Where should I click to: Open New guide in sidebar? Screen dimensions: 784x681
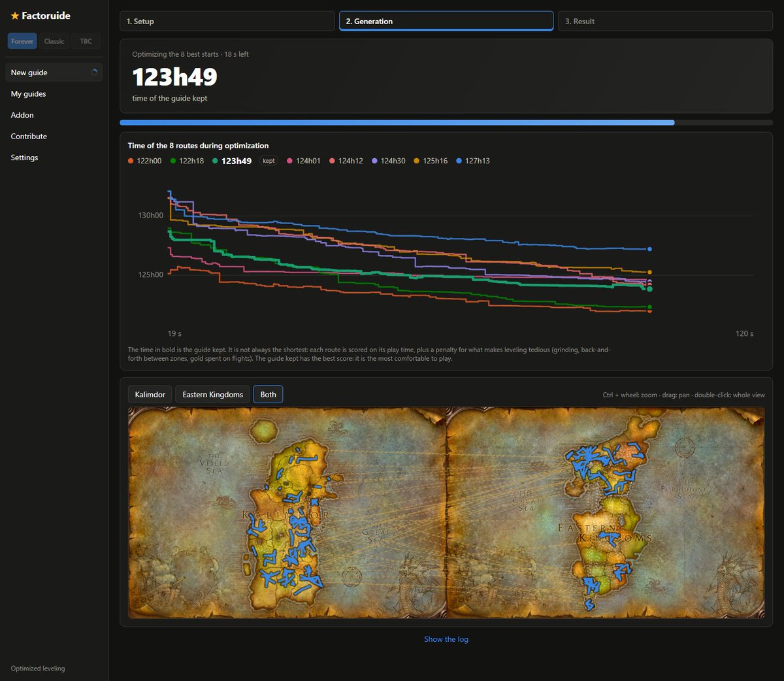pos(54,73)
